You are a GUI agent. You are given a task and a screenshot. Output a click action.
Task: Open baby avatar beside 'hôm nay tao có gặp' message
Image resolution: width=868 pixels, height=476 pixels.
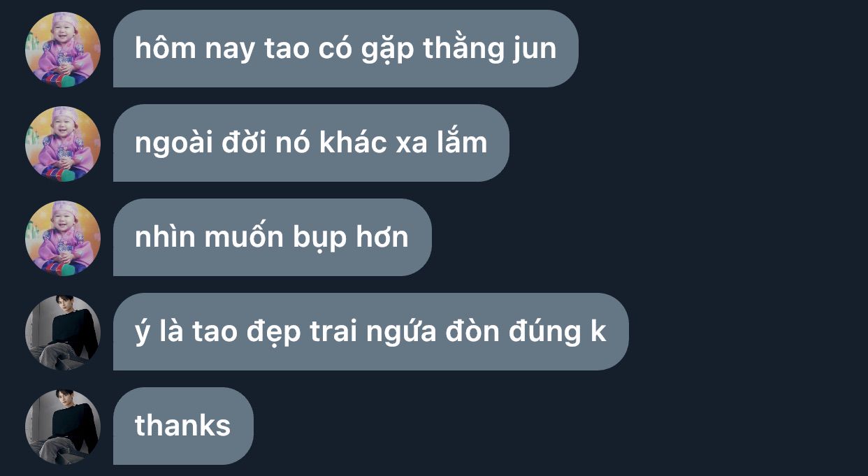tap(63, 49)
